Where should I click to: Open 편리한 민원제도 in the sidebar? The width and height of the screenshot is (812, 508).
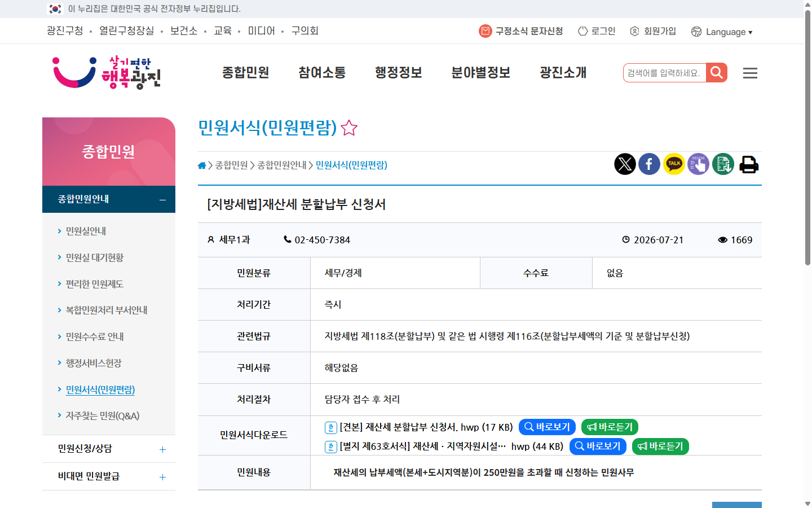point(94,284)
